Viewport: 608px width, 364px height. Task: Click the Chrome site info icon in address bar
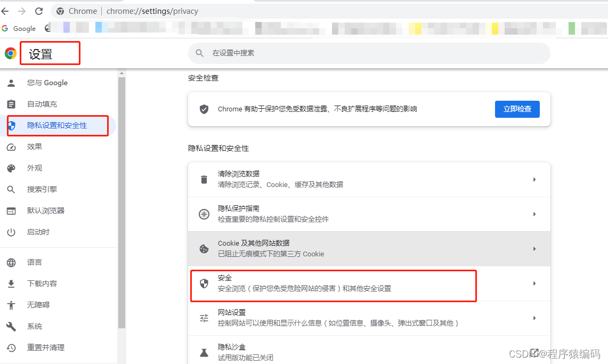(60, 11)
